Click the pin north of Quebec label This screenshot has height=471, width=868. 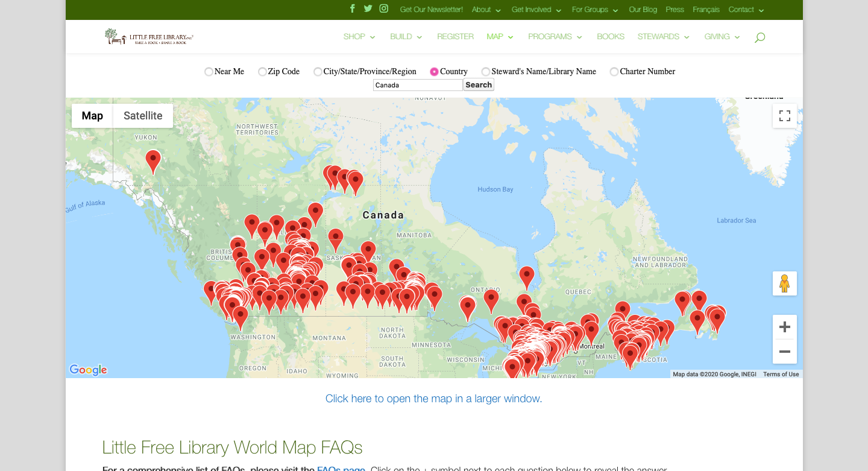(527, 277)
